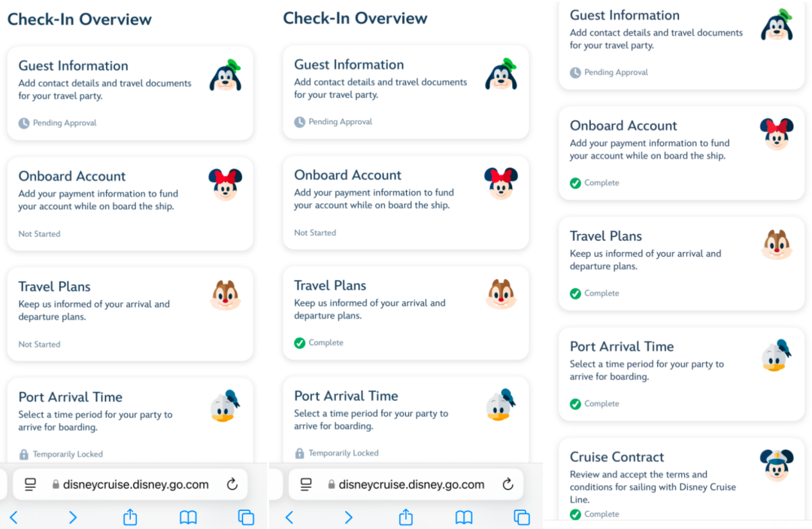Click 'Temporarily Locked' text in left screenshot
Image resolution: width=812 pixels, height=529 pixels.
coord(68,455)
